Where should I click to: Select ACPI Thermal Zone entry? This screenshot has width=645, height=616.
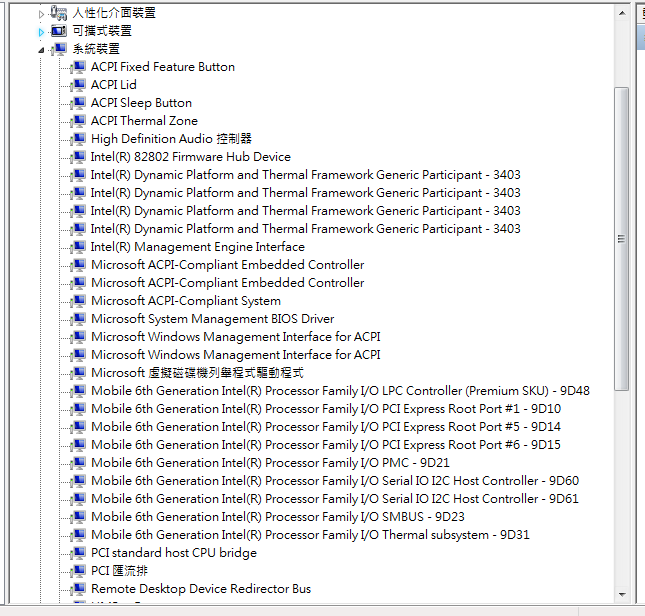pyautogui.click(x=144, y=121)
